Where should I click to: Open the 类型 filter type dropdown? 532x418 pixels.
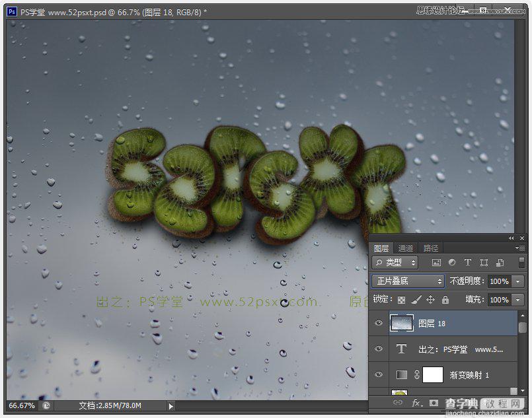tap(395, 262)
